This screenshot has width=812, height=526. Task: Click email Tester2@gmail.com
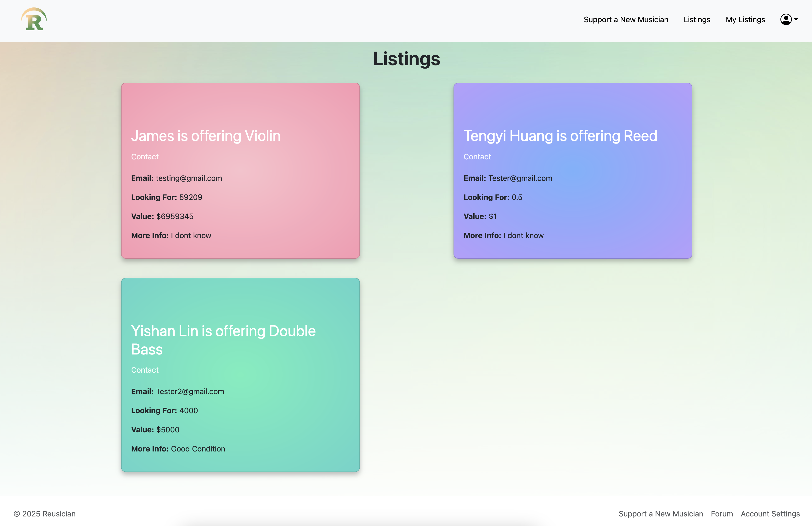pos(190,392)
